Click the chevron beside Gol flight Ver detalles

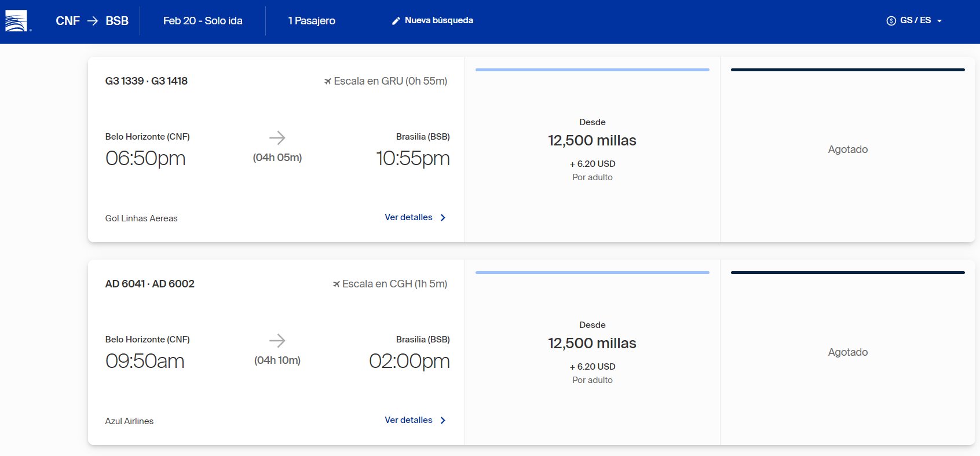tap(443, 218)
